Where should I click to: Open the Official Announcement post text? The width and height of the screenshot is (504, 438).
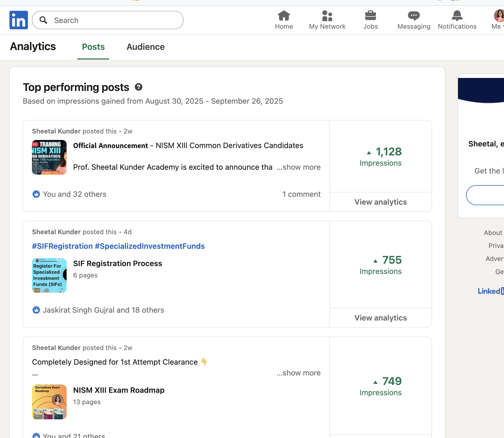click(x=188, y=146)
